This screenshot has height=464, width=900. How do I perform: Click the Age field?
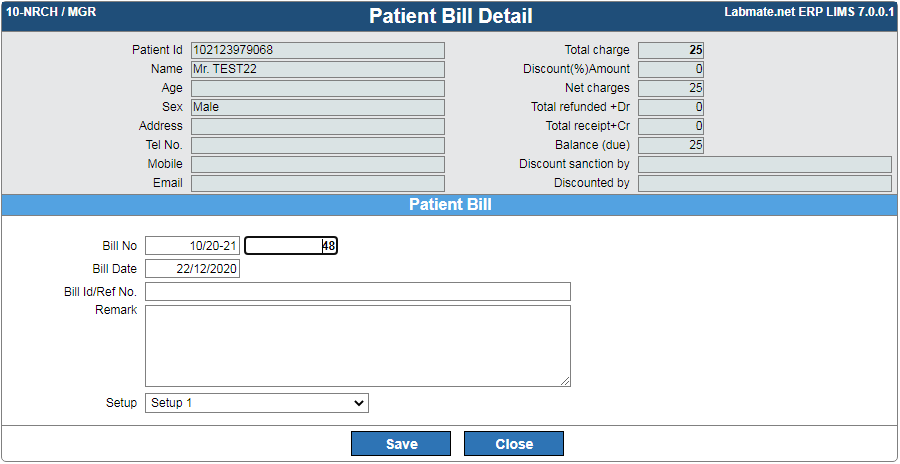(317, 88)
